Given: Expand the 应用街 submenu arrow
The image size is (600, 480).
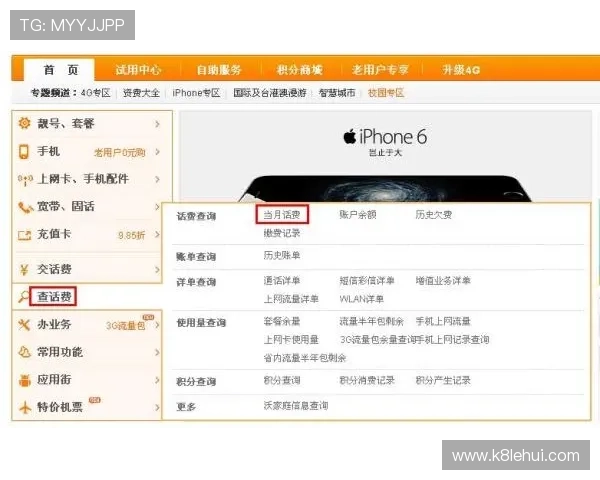Looking at the screenshot, I should coord(157,380).
